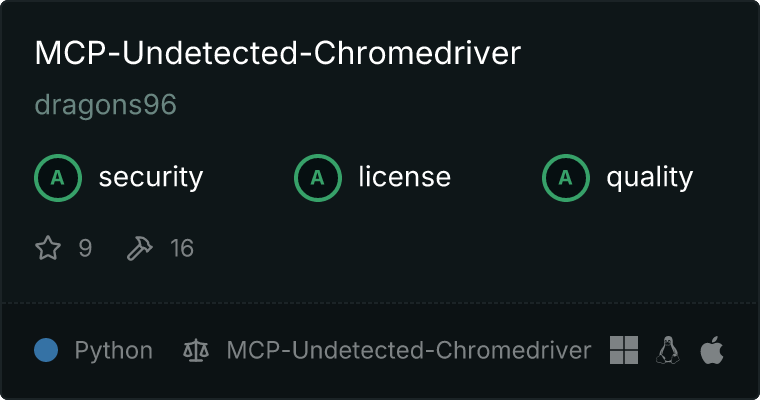Click the Apple macOS icon
Screen dimensions: 760x400
pyautogui.click(x=712, y=350)
